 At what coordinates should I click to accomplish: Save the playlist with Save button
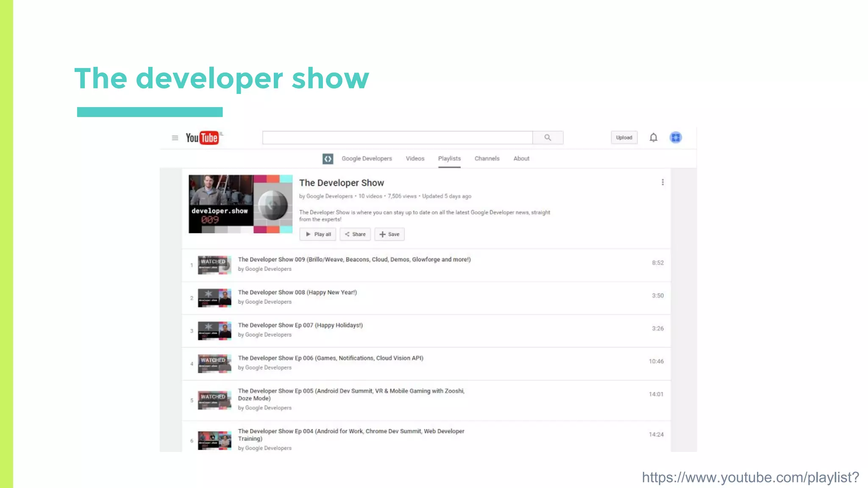[389, 234]
